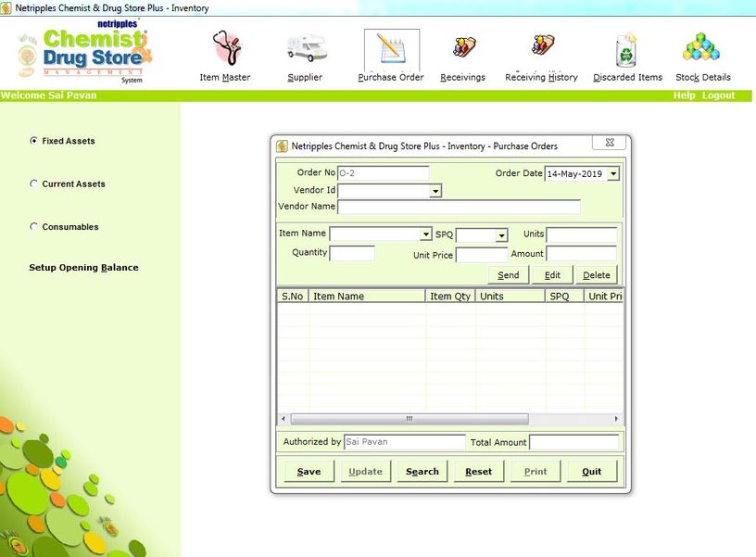Viewport: 756px width, 557px height.
Task: Focus the Quantity field
Action: (x=352, y=253)
